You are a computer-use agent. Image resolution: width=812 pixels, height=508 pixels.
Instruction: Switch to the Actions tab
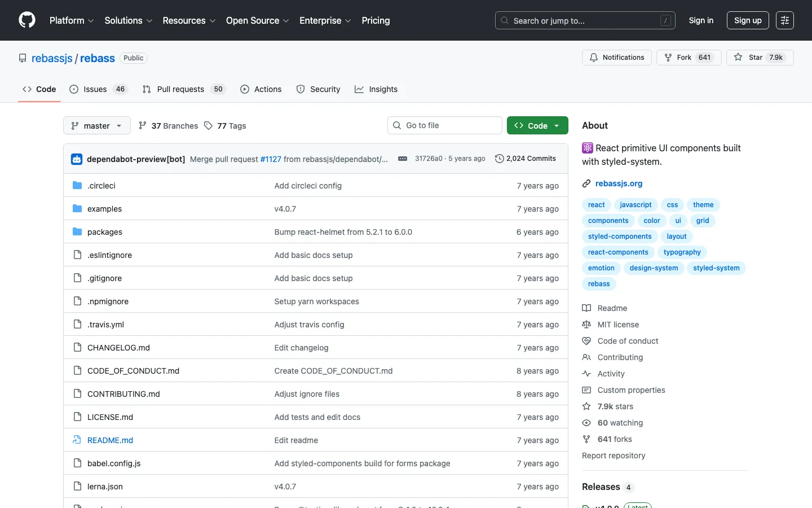pyautogui.click(x=261, y=89)
